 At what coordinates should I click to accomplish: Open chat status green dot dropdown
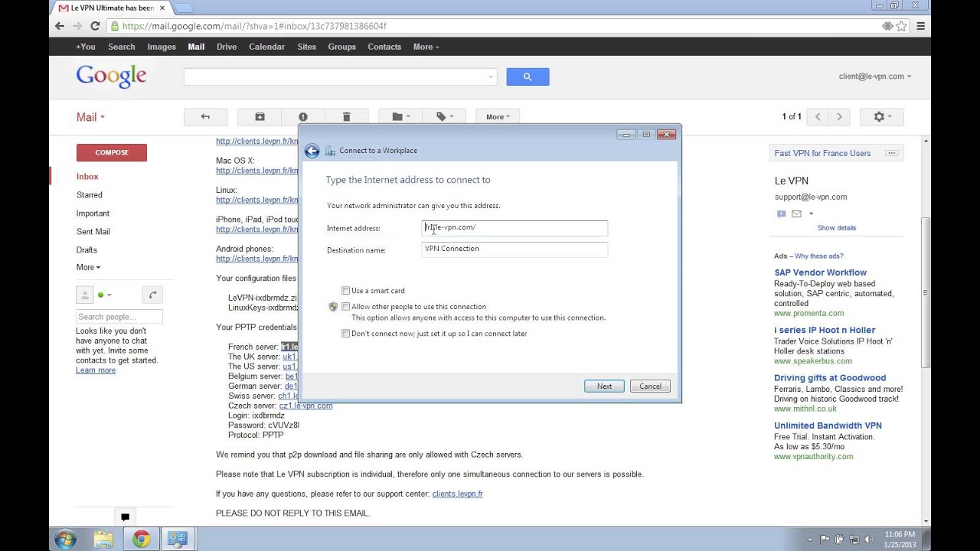[105, 295]
